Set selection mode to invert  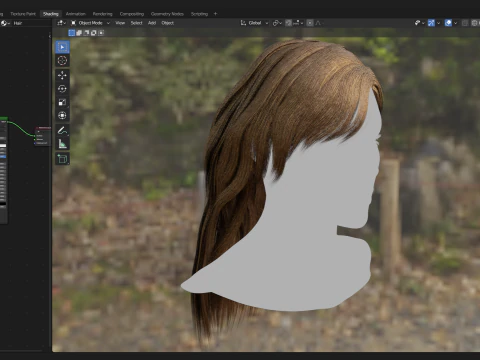pos(94,33)
